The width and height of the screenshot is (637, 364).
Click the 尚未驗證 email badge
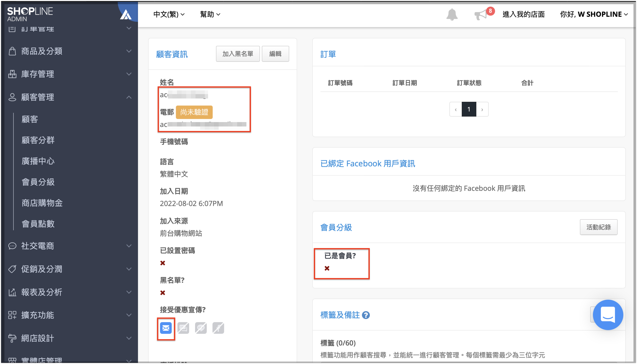click(194, 112)
